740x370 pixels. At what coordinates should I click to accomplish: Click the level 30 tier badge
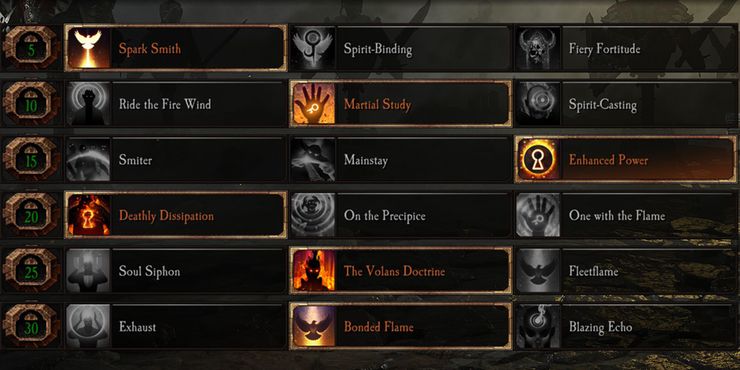(31, 328)
